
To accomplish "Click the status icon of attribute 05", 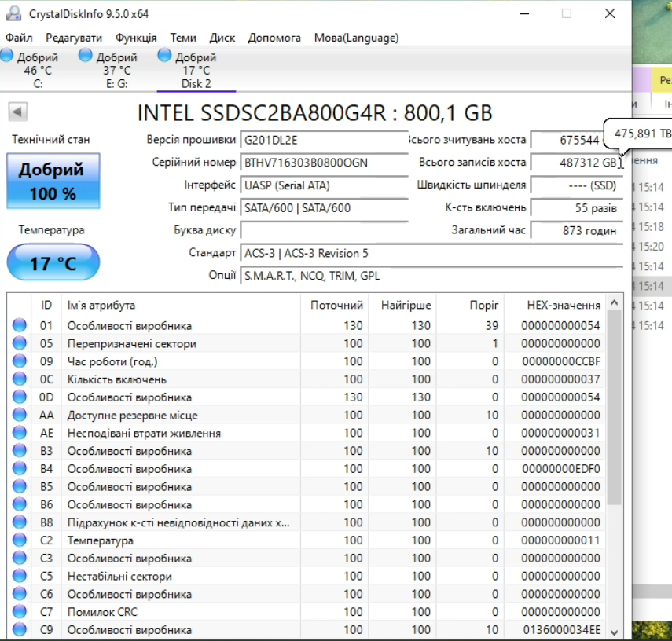I will coord(20,343).
